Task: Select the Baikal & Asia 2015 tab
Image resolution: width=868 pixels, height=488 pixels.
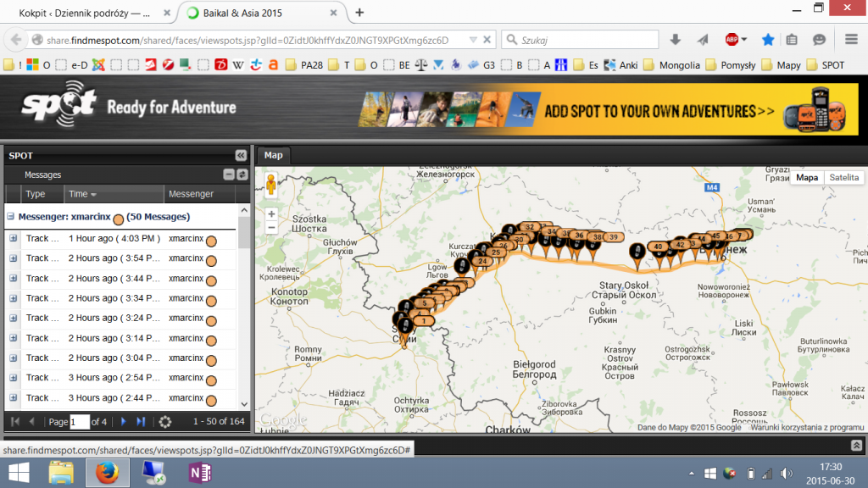Action: 261,13
